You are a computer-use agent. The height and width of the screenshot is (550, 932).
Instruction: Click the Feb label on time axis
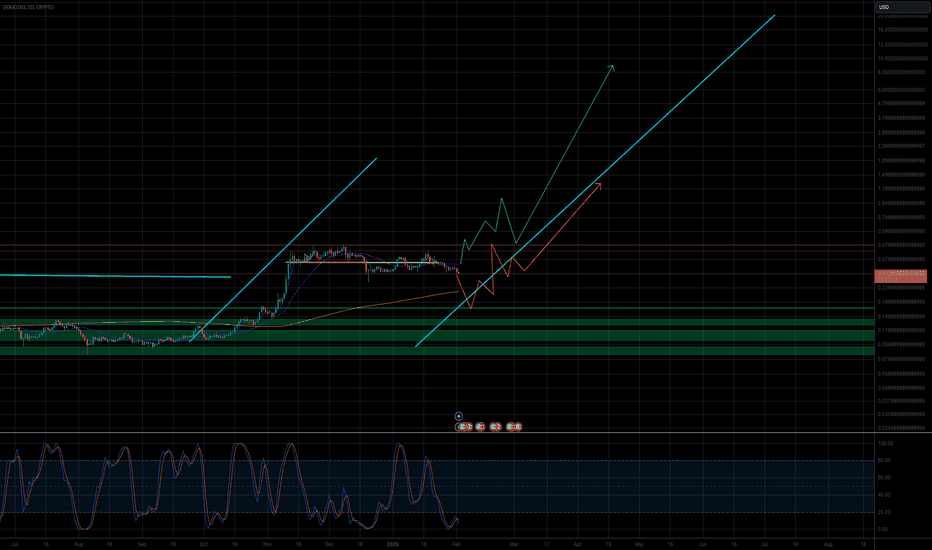tap(456, 544)
